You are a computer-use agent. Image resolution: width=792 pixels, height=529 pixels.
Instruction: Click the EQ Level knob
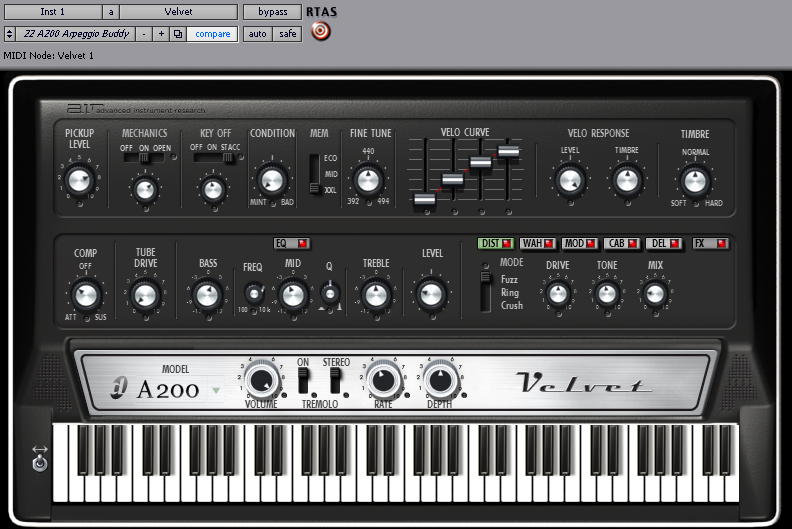coord(431,294)
